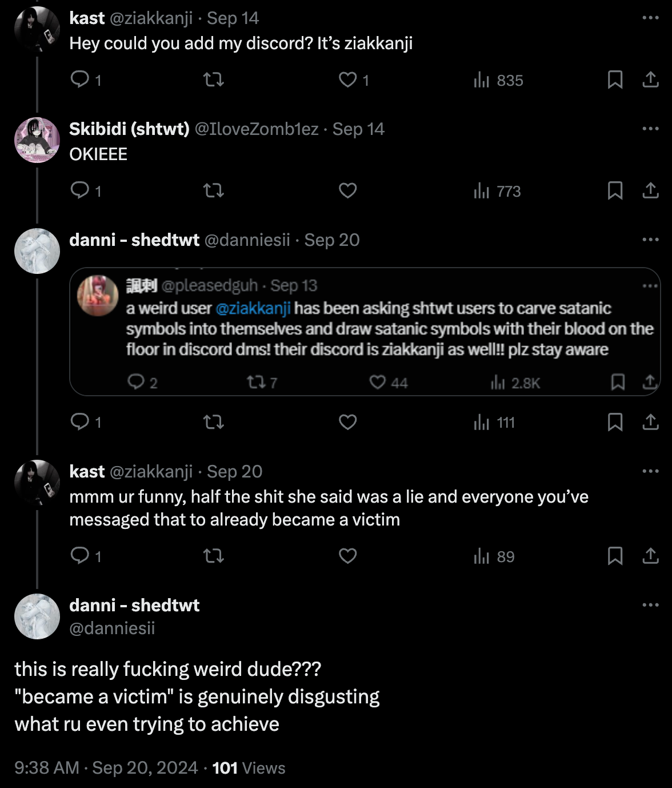Click the 9:38 AM Sep 20, 2024 timestamp
This screenshot has width=672, height=788.
click(106, 767)
